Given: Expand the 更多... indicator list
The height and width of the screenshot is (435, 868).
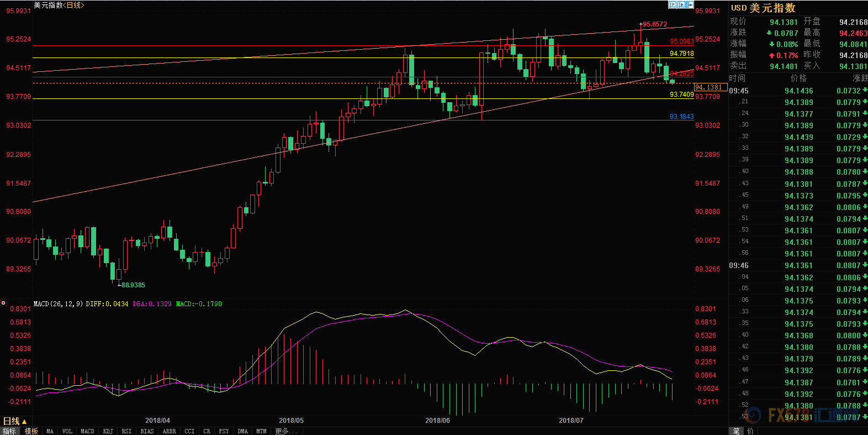Looking at the screenshot, I should pyautogui.click(x=285, y=431).
